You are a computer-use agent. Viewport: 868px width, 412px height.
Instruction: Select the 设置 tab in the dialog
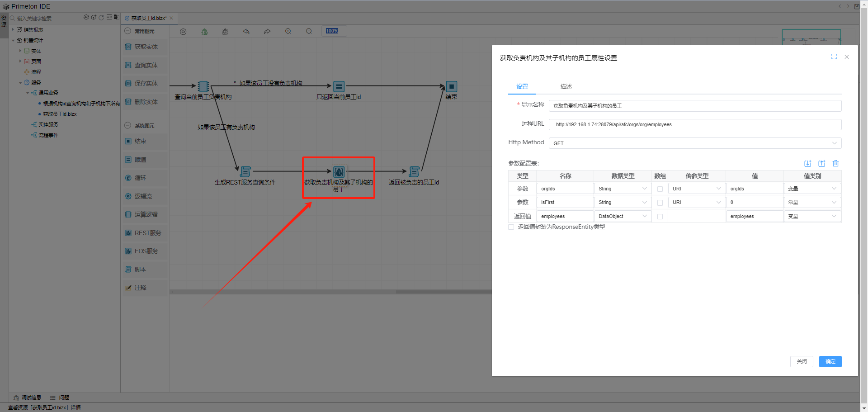[x=522, y=86]
